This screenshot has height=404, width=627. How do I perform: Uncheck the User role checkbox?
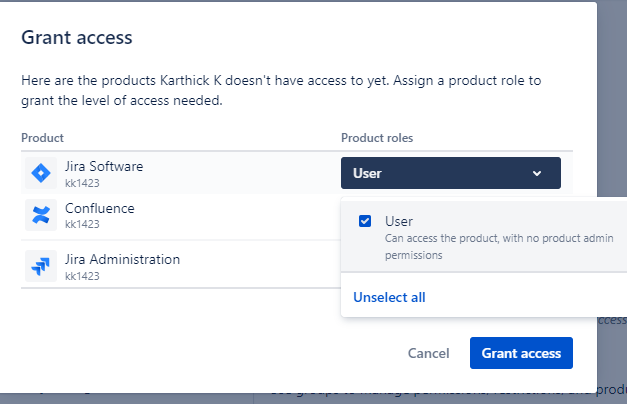pos(365,221)
